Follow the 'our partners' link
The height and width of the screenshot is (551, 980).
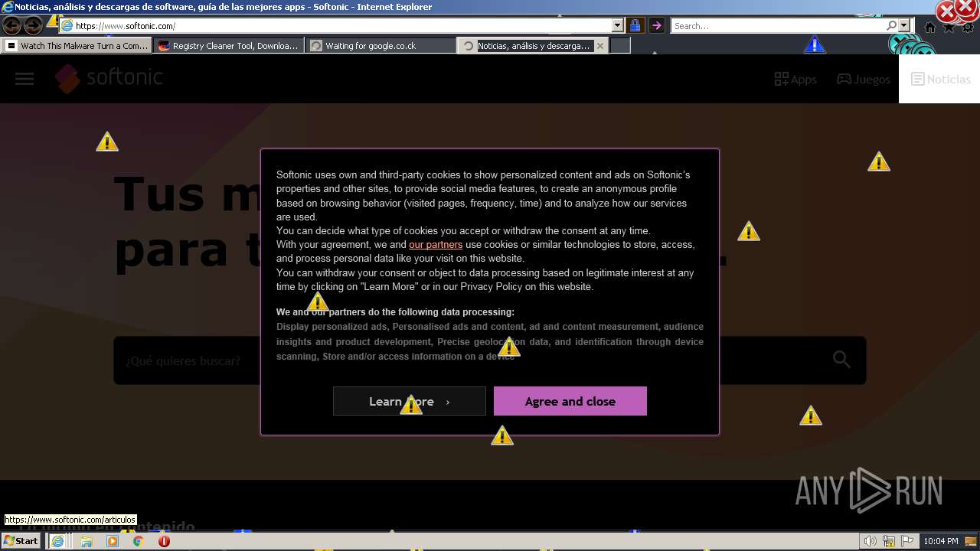click(x=436, y=245)
